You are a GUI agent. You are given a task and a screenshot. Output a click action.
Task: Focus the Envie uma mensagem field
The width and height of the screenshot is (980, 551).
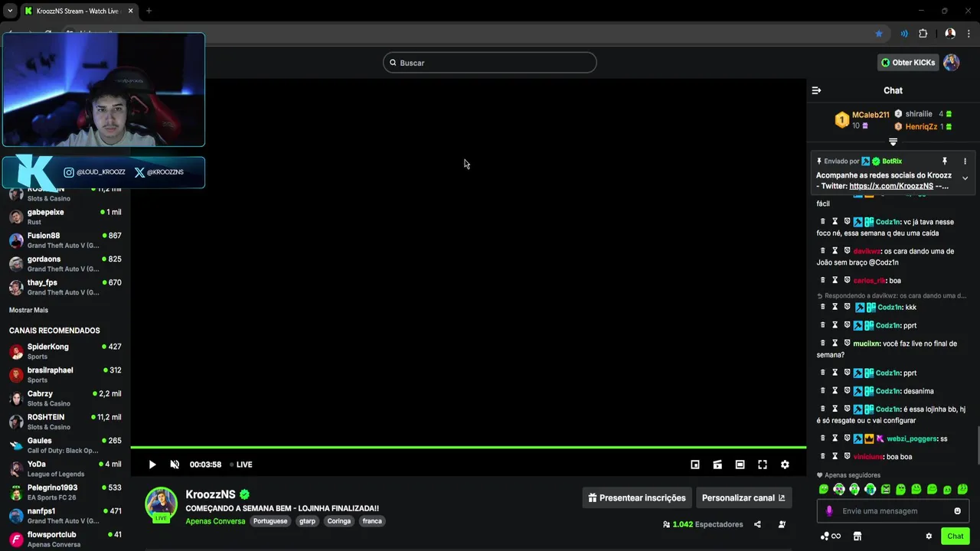coord(893,511)
